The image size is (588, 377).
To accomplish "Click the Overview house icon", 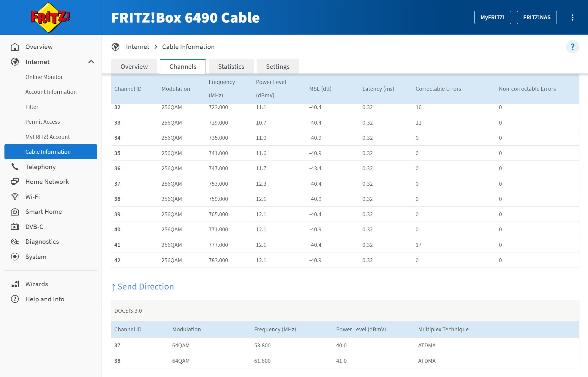I will click(x=15, y=47).
